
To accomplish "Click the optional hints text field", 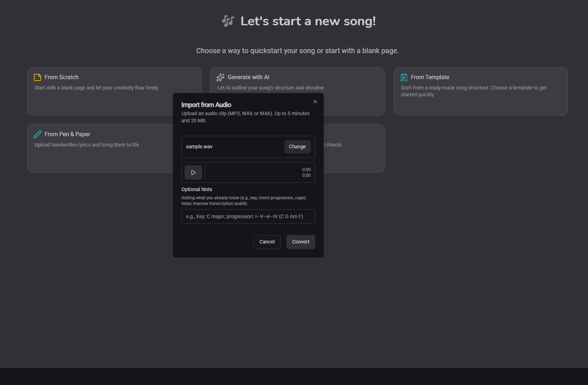I will pyautogui.click(x=248, y=216).
